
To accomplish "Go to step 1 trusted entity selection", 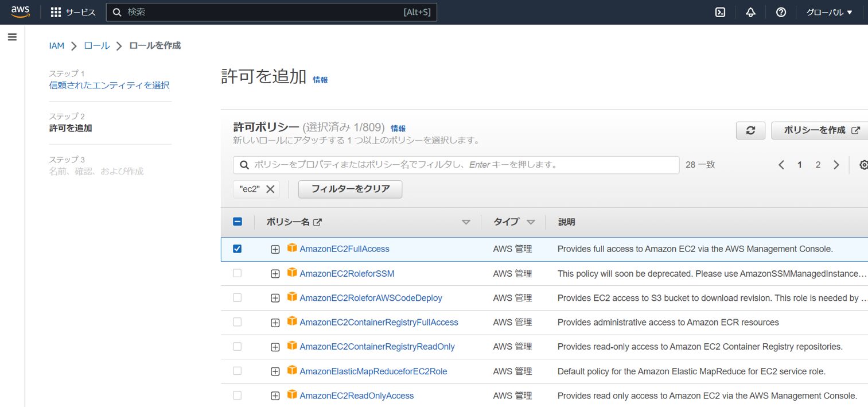I will [109, 85].
